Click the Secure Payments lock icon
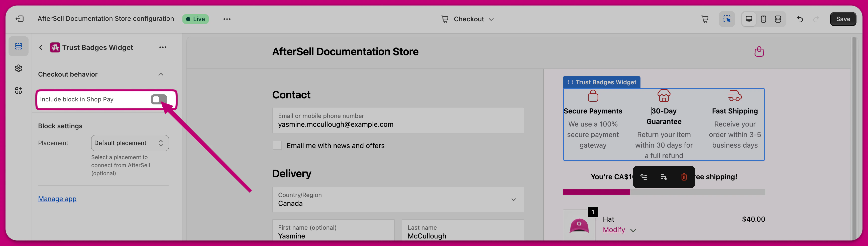Viewport: 868px width, 246px height. 593,96
